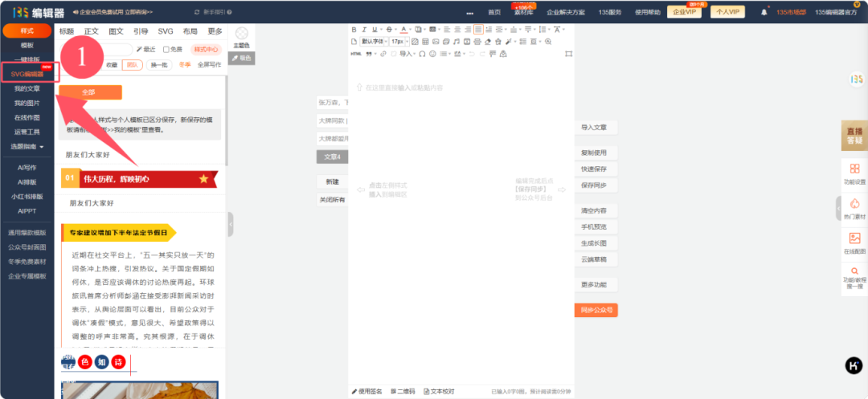Click the 企业VIP button
868x399 pixels.
(x=684, y=11)
